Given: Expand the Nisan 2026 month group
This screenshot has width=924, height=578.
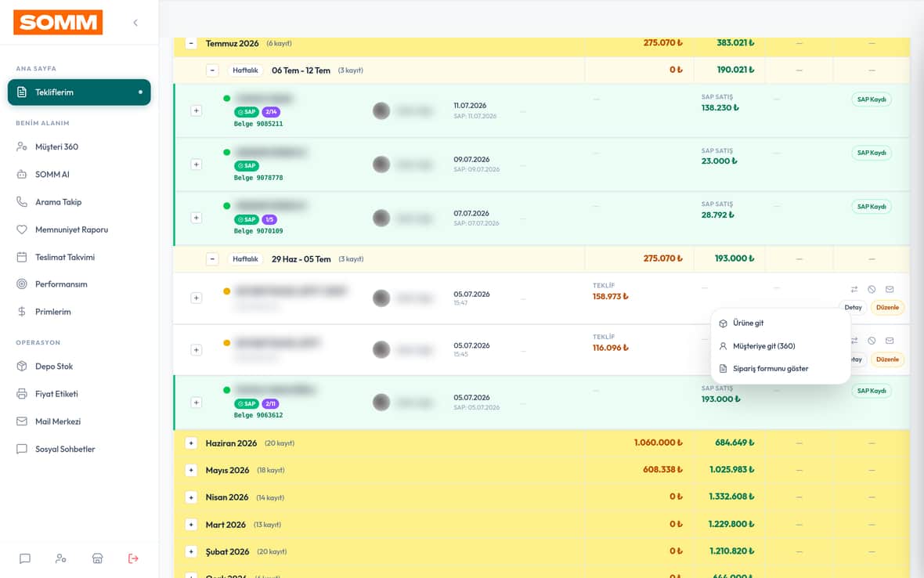Looking at the screenshot, I should click(x=191, y=497).
